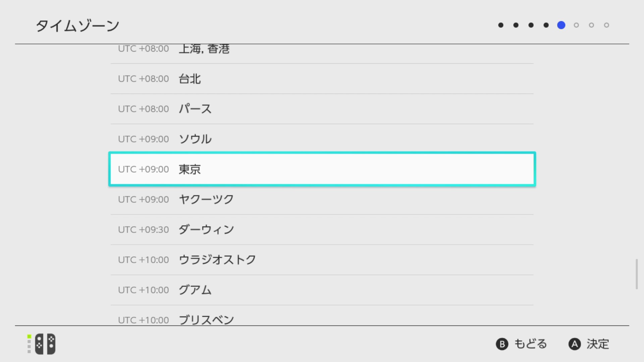This screenshot has width=644, height=362.
Task: Click the B button icon for もどる
Action: tap(502, 344)
